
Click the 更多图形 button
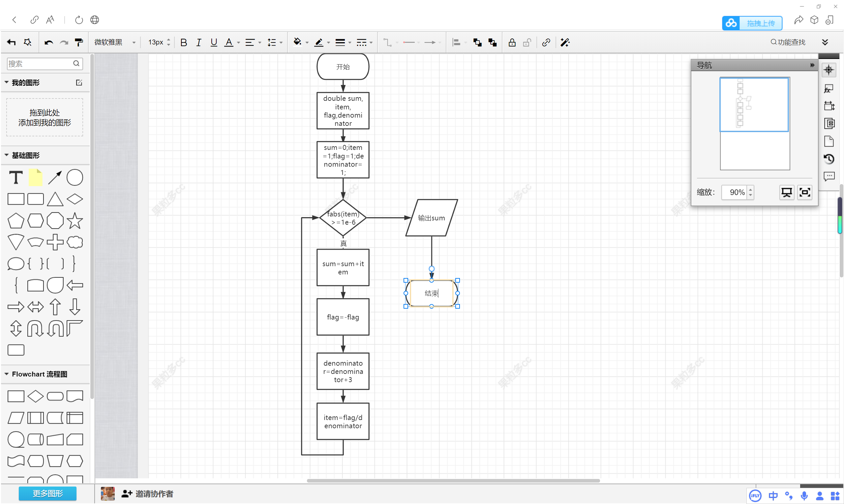click(x=47, y=493)
